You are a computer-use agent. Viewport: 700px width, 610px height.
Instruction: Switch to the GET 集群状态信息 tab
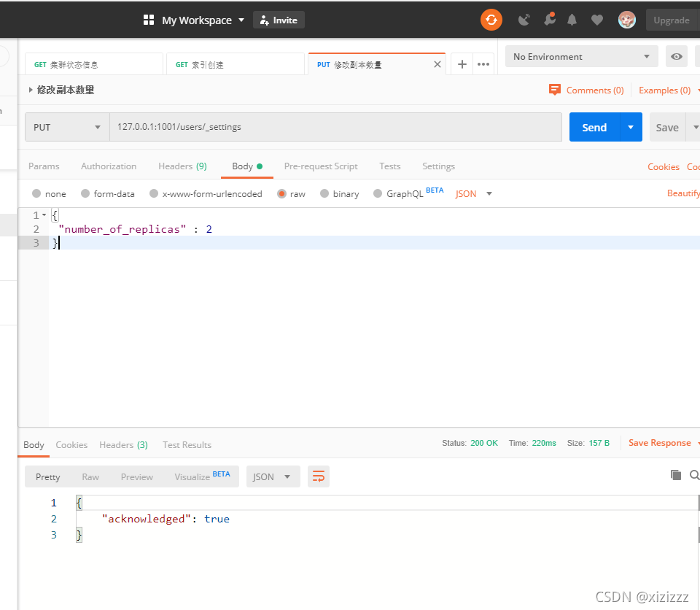pyautogui.click(x=94, y=64)
